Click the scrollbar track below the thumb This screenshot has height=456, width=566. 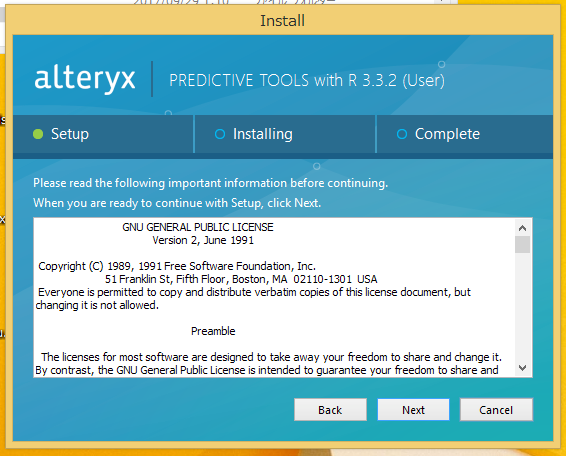pos(522,307)
